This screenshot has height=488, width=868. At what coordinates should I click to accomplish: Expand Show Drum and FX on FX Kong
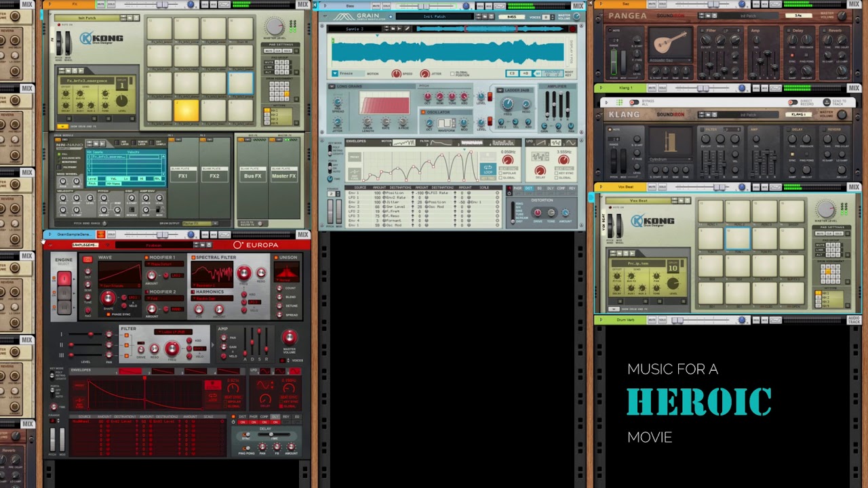pos(62,127)
